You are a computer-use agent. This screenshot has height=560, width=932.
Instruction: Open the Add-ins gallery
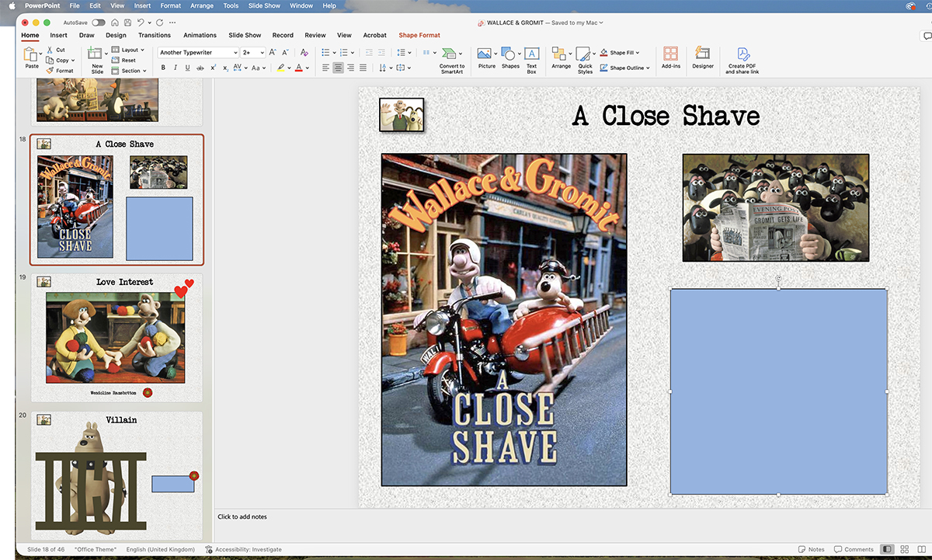(x=670, y=57)
